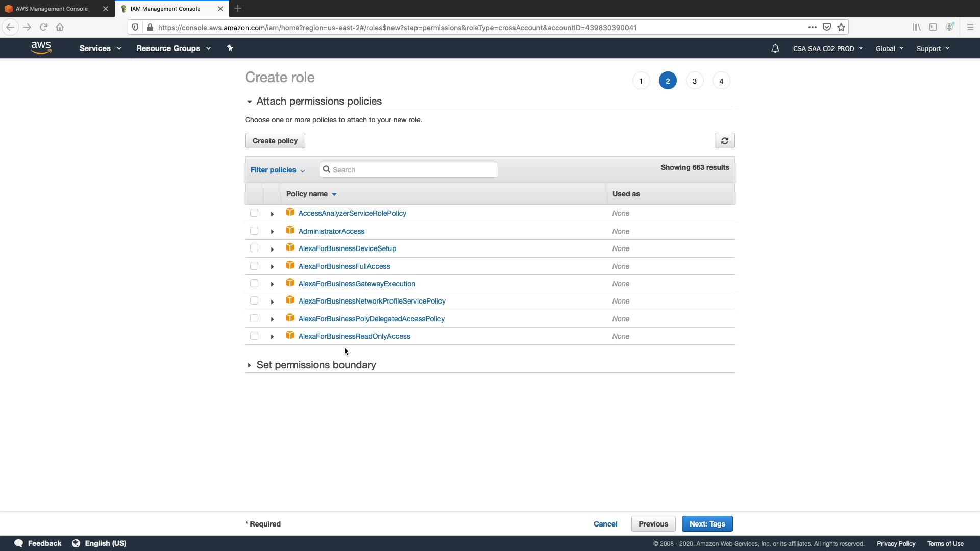Select AlexaForBusinessFullAccess policy checkbox
The image size is (980, 551).
tap(254, 266)
